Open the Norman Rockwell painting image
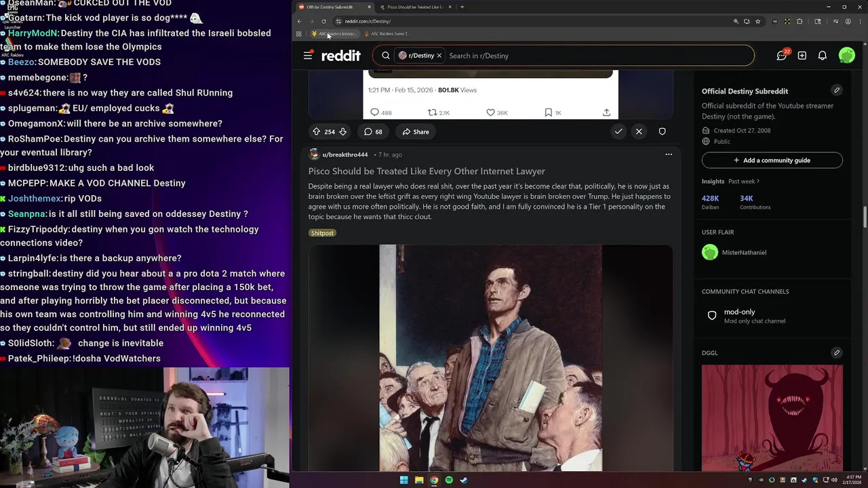 tap(490, 358)
